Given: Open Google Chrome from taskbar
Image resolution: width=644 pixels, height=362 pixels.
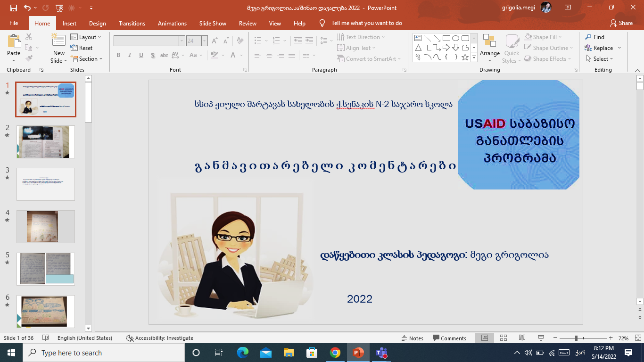Looking at the screenshot, I should 335,353.
